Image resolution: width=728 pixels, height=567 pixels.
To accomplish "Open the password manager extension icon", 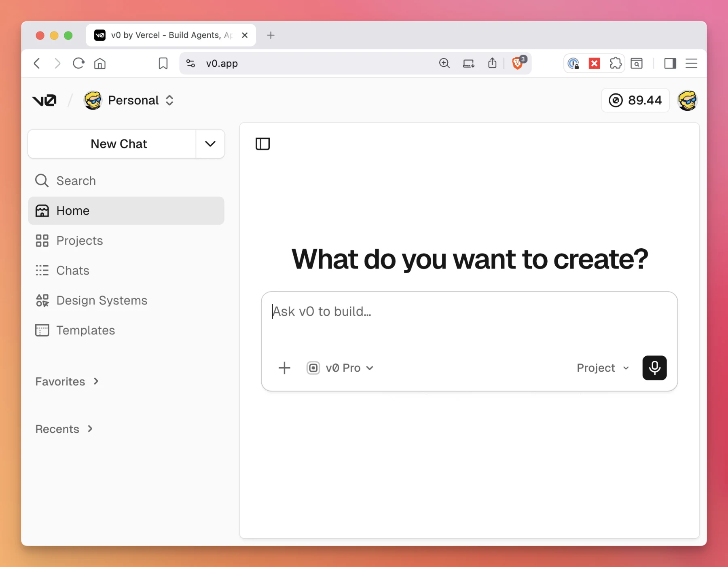I will pyautogui.click(x=574, y=63).
